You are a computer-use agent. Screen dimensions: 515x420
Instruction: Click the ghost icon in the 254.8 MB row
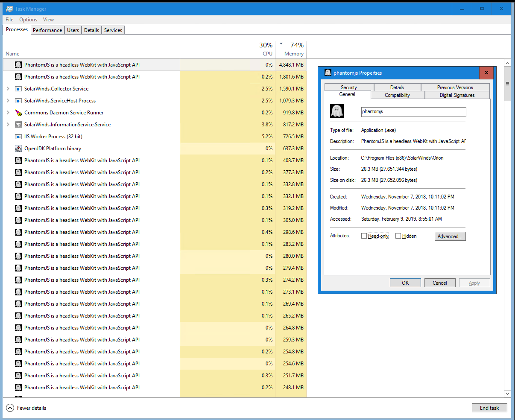pos(18,352)
